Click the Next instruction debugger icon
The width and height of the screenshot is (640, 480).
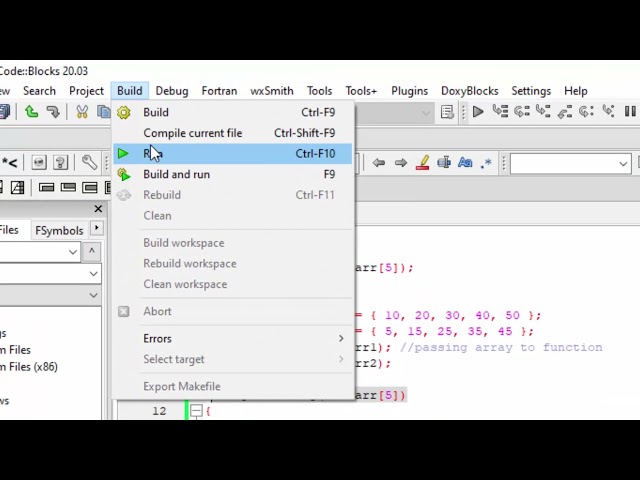pos(587,111)
